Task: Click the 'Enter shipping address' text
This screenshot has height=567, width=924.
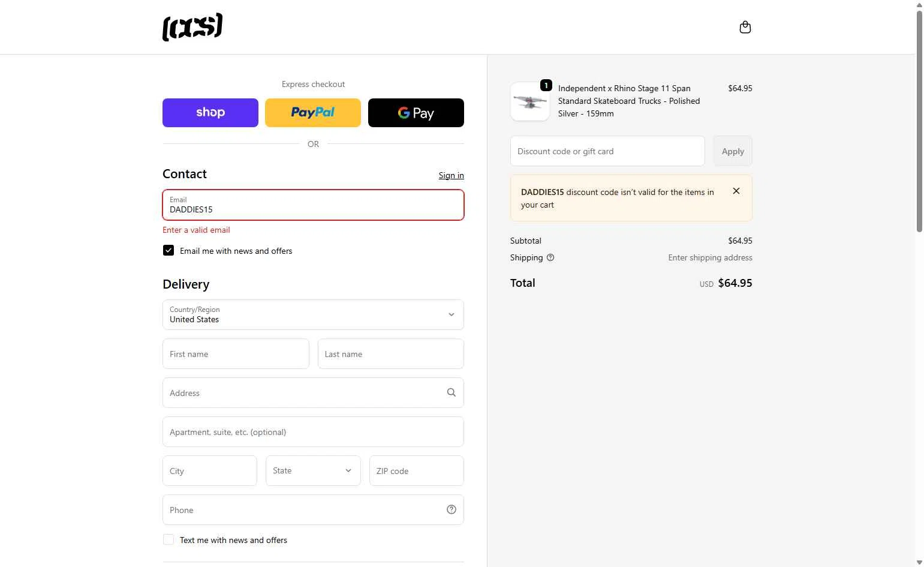Action: pos(710,257)
